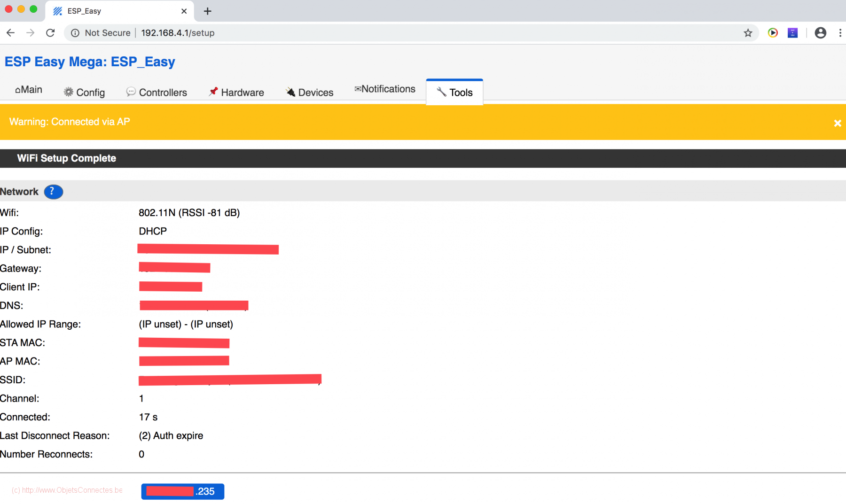The image size is (846, 504).
Task: Close the ESP_Easy browser tab
Action: click(x=184, y=11)
